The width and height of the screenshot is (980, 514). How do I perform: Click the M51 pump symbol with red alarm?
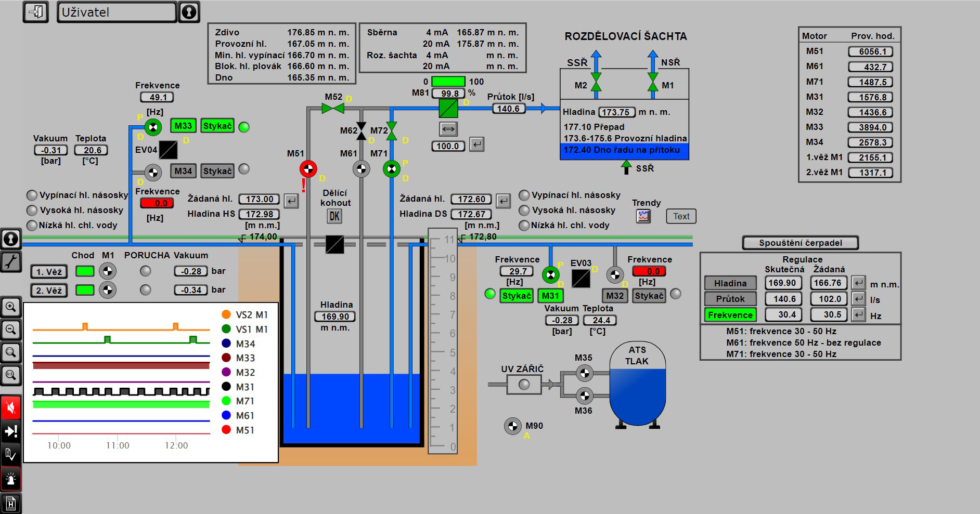[308, 169]
